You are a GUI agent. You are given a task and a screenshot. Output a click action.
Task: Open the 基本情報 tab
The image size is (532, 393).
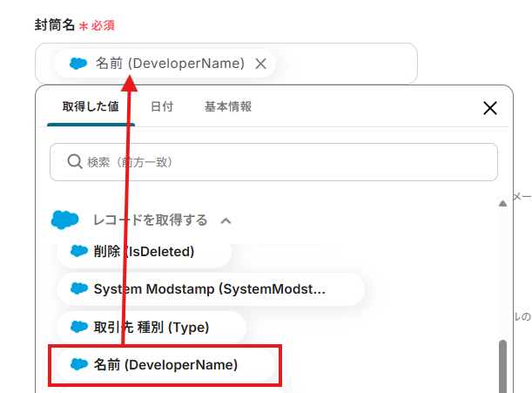point(228,106)
